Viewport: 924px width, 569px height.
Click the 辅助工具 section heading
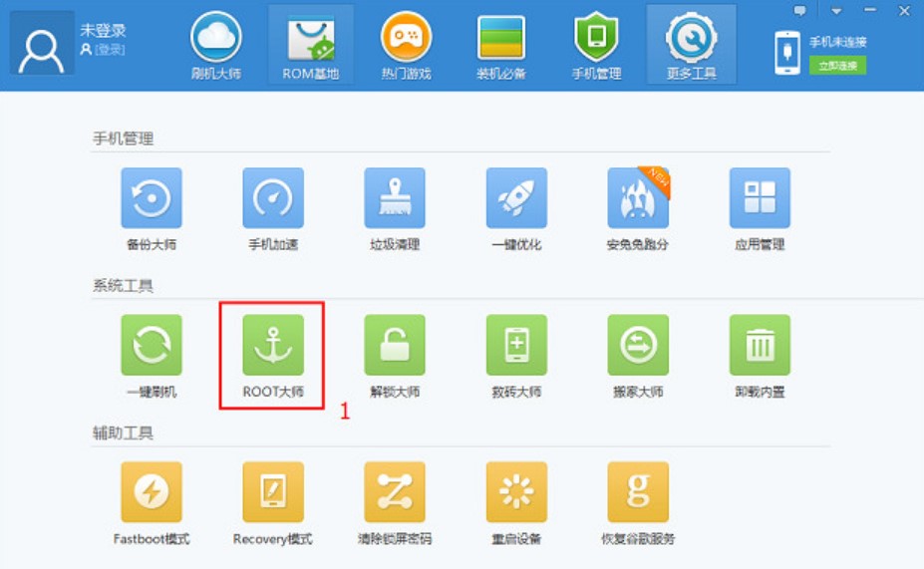point(124,433)
